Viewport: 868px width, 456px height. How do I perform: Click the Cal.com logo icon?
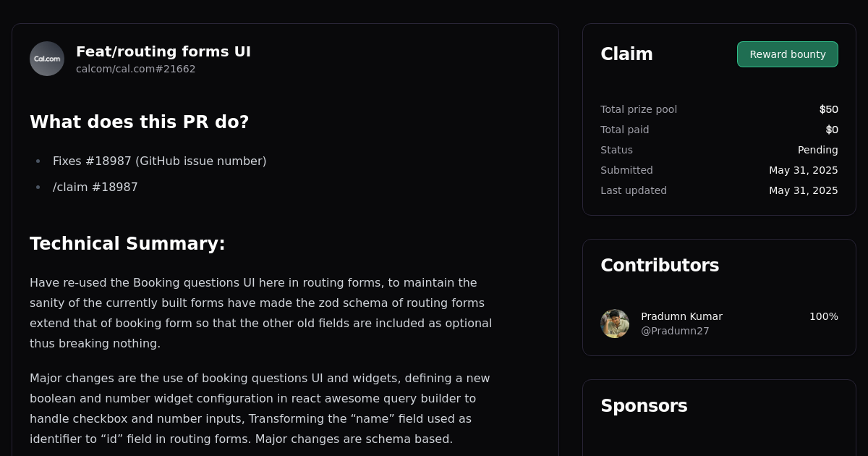46,58
